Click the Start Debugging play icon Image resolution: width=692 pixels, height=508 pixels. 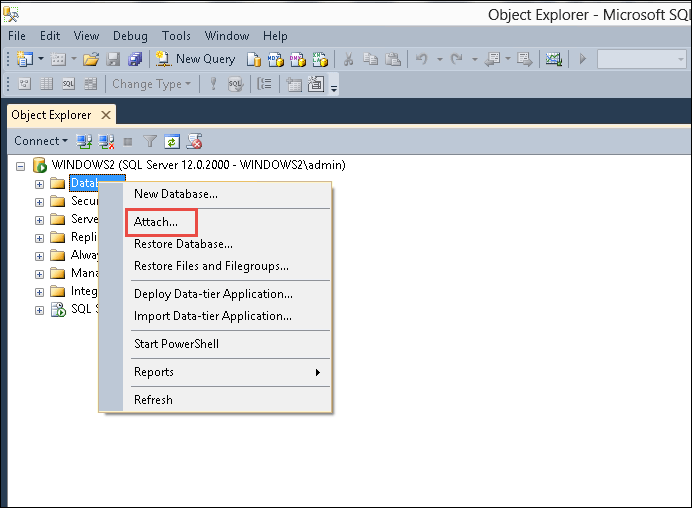pos(583,59)
